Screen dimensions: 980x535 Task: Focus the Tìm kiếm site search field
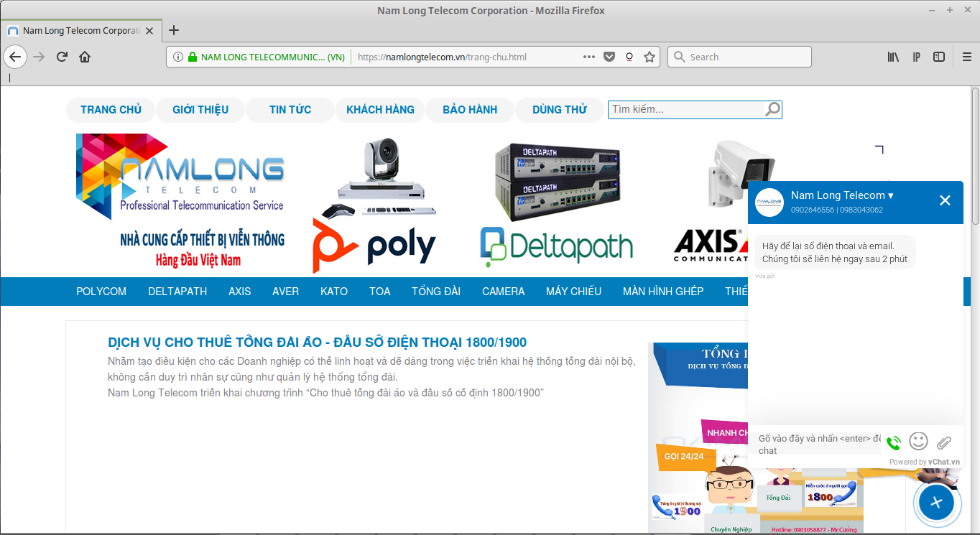[x=686, y=109]
